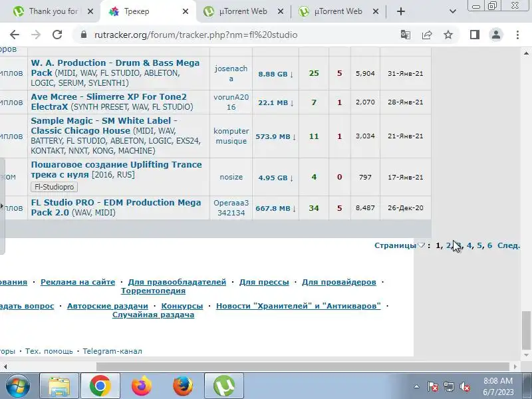Bookmark this page with the star
This screenshot has width=532, height=399.
pos(448,35)
